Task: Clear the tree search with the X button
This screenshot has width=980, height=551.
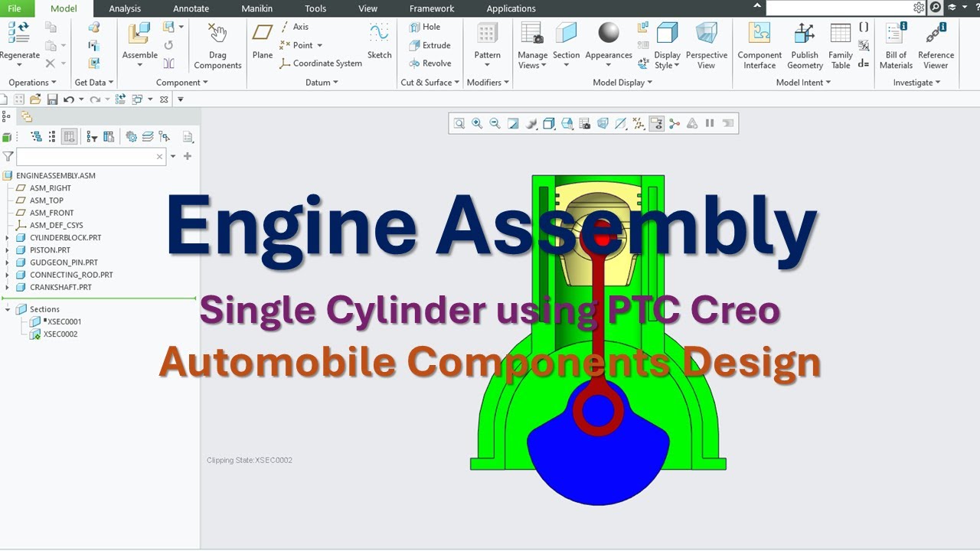Action: point(159,156)
